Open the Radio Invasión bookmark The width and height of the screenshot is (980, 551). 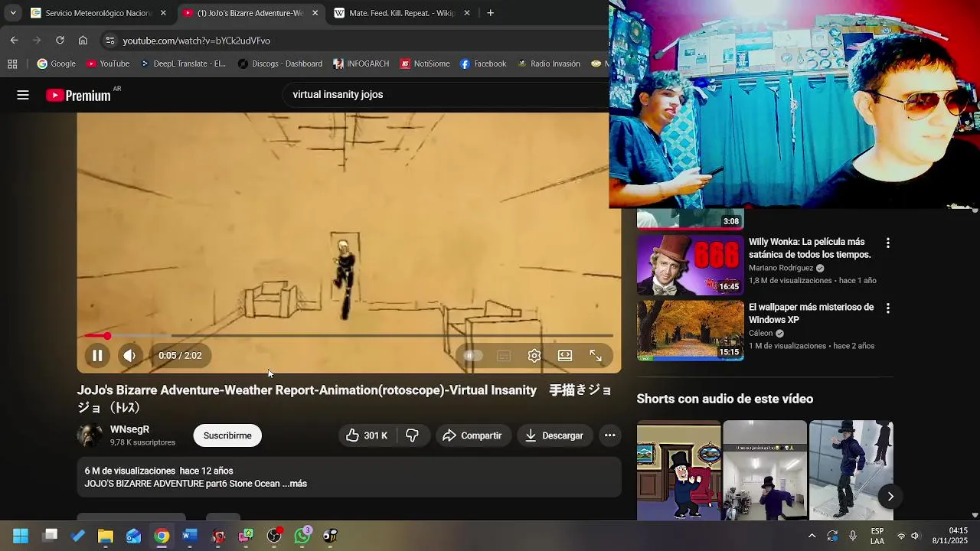548,64
